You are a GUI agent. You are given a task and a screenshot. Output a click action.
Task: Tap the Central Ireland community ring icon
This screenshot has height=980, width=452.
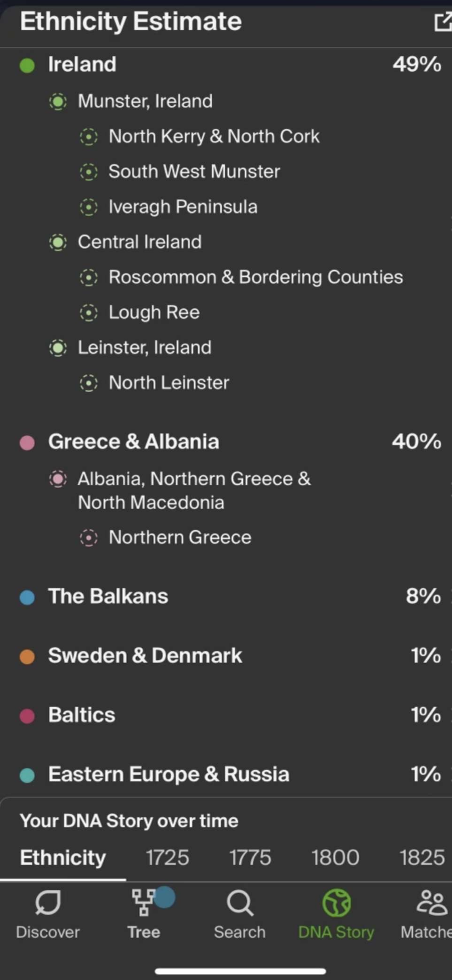[58, 242]
